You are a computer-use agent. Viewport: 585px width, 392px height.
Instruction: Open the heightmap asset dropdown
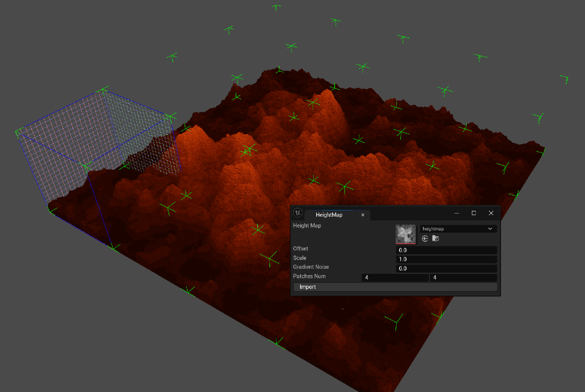[458, 229]
